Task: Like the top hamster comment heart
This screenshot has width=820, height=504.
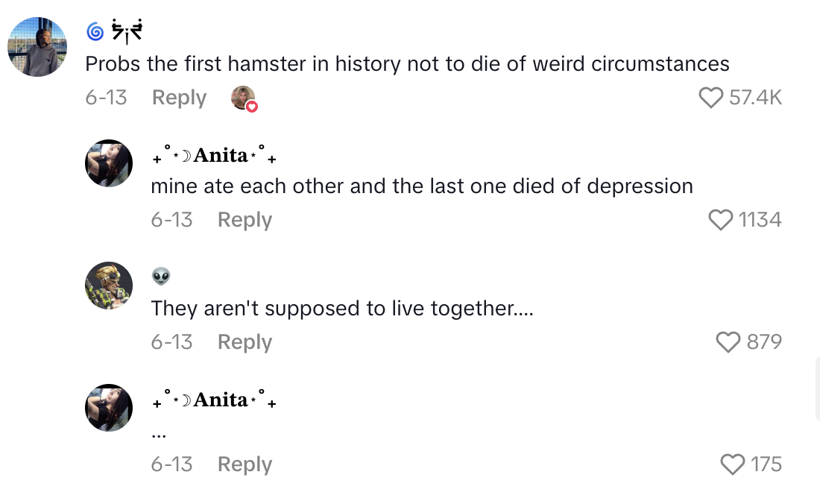Action: tap(711, 97)
